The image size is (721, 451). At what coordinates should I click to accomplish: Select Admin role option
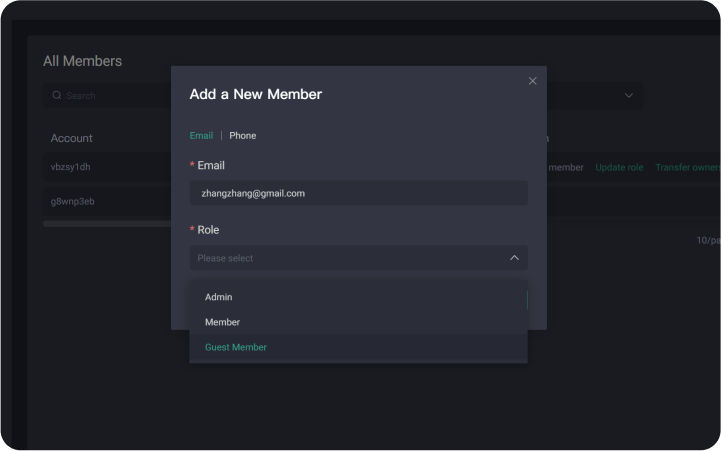coord(219,297)
